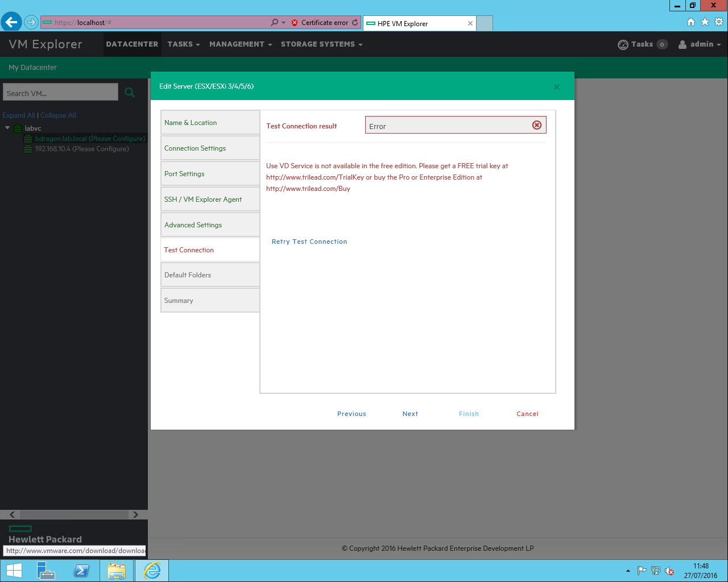The height and width of the screenshot is (582, 728).
Task: Click Retry Test Connection
Action: click(309, 242)
